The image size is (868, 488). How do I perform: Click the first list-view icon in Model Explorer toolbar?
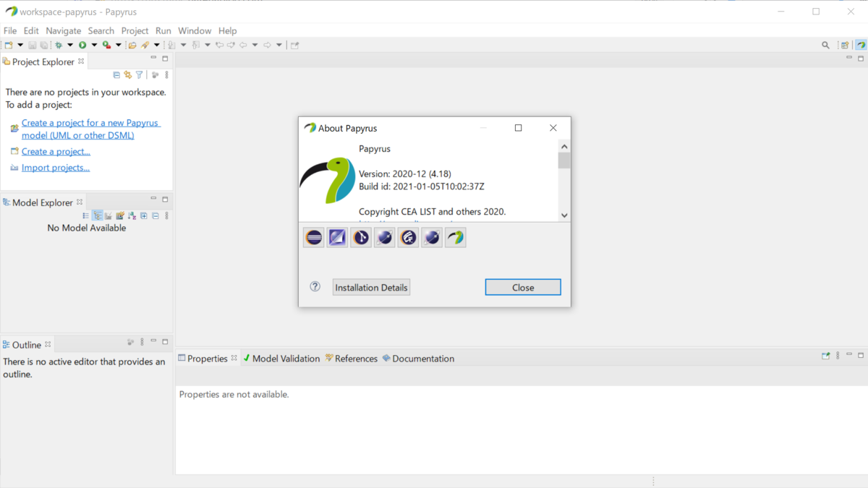click(x=85, y=215)
